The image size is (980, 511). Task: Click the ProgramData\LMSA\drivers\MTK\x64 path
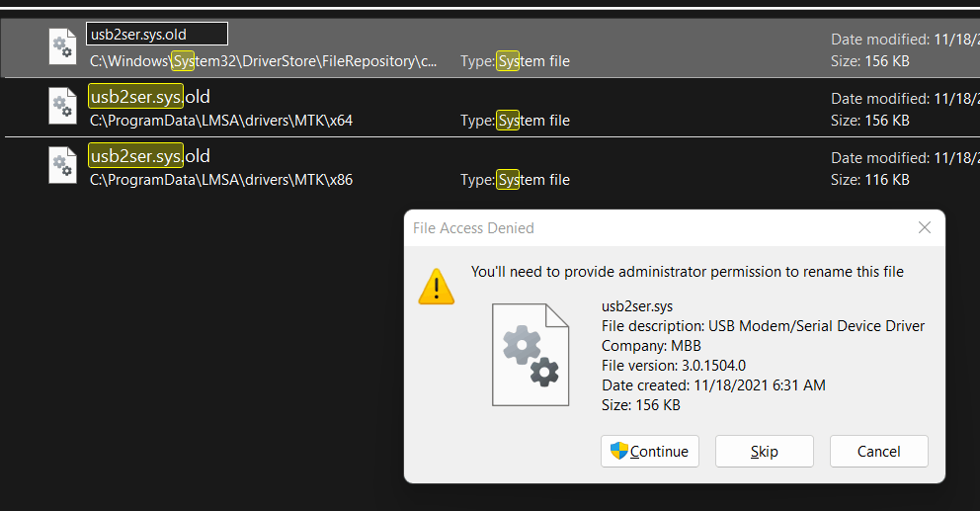pyautogui.click(x=221, y=120)
